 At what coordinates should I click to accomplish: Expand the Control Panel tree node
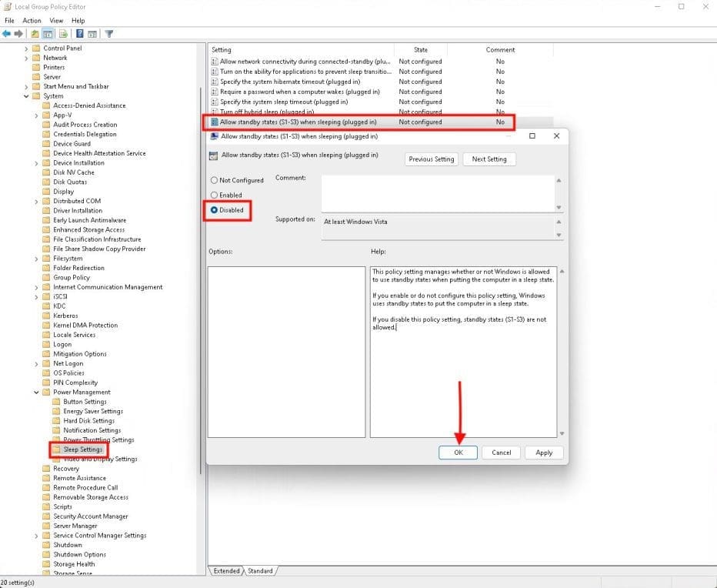[26, 48]
